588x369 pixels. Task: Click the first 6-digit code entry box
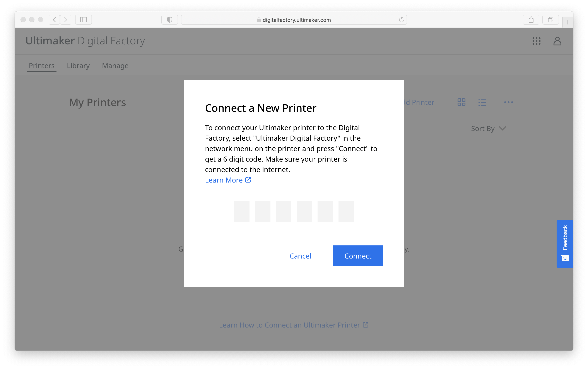coord(241,211)
